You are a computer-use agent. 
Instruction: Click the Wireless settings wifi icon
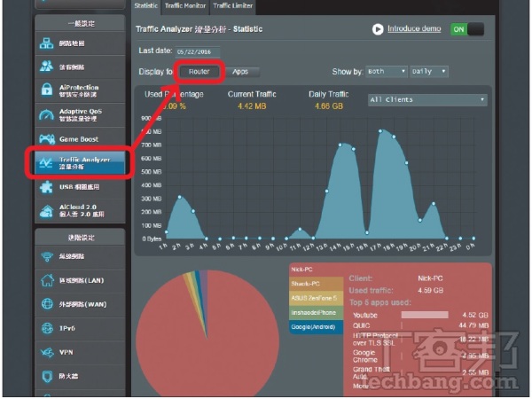click(47, 256)
